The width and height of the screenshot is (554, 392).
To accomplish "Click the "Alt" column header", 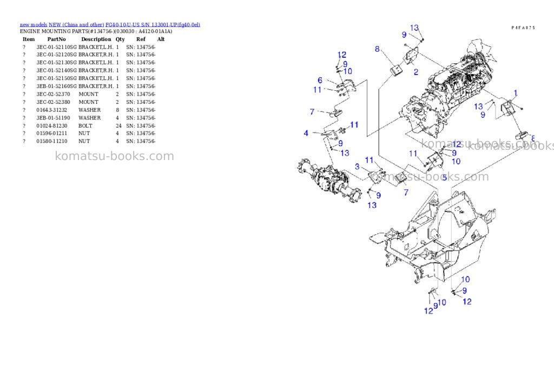I will click(161, 39).
